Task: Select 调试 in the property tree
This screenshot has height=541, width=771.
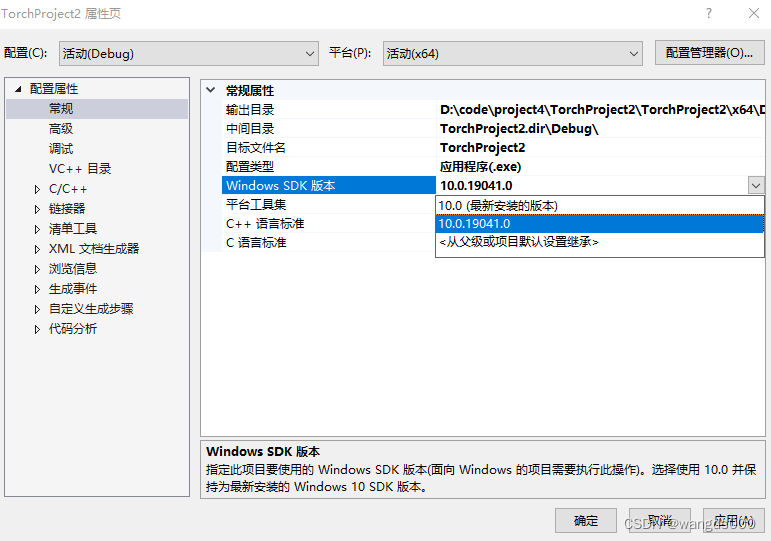Action: point(61,149)
